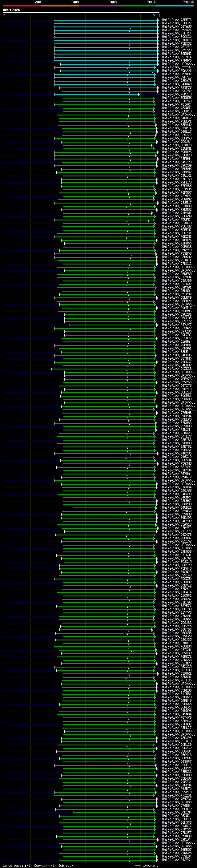This screenshot has height=868, width=197.
Task: Select the UniRef100_B8D0M0 label
Action: tap(177, 125)
